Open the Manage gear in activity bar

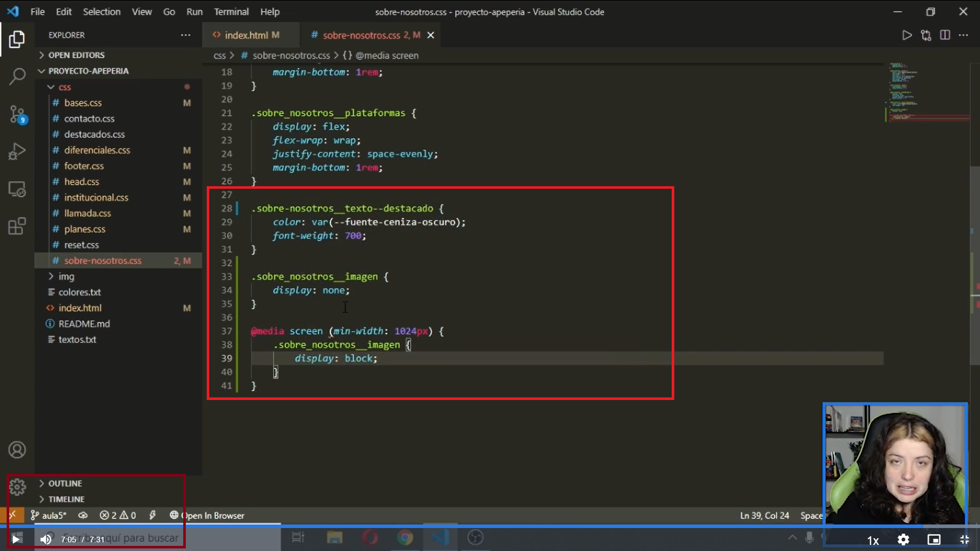(17, 487)
